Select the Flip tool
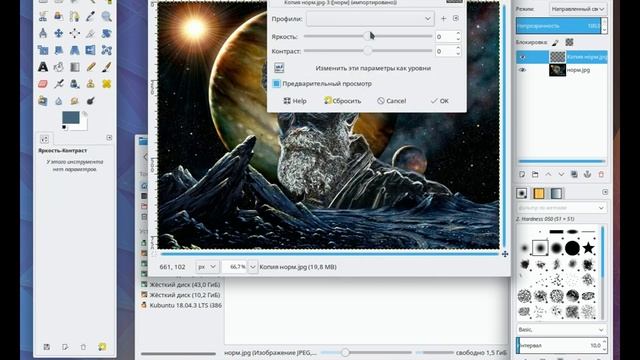640x360 pixels. point(91,50)
